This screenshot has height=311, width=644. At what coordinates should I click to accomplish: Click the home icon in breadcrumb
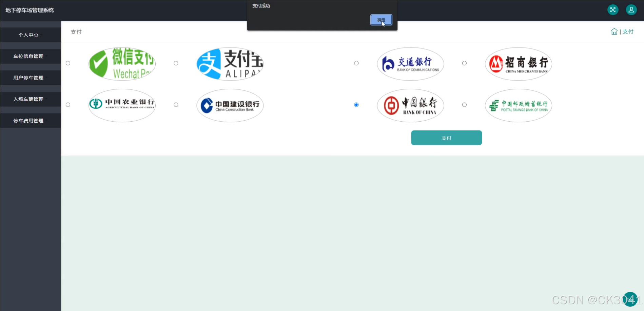(614, 32)
